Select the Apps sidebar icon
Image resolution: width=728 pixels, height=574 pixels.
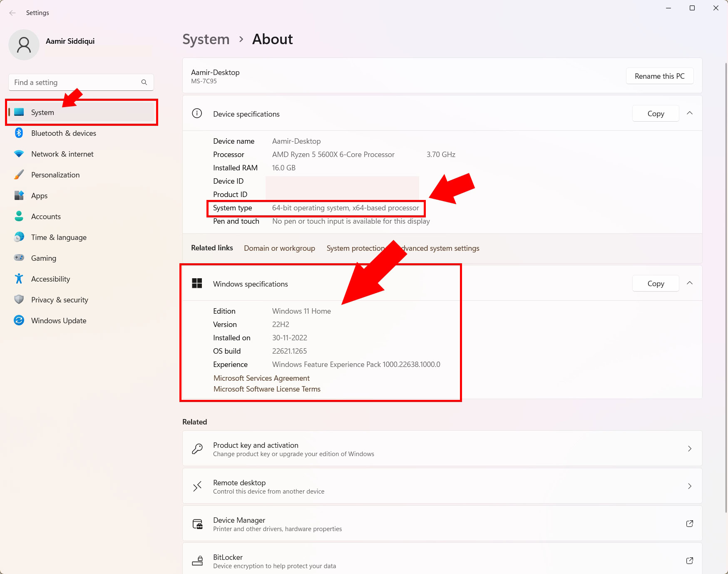(x=19, y=195)
